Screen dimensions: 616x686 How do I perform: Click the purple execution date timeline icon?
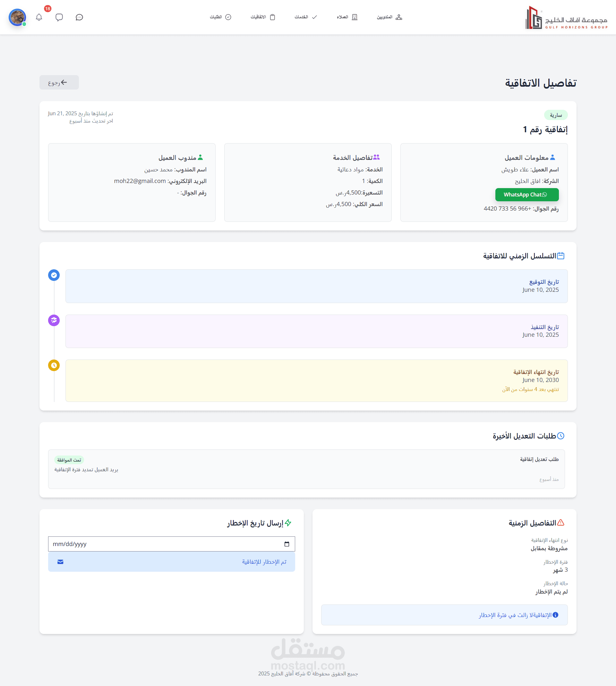point(54,320)
